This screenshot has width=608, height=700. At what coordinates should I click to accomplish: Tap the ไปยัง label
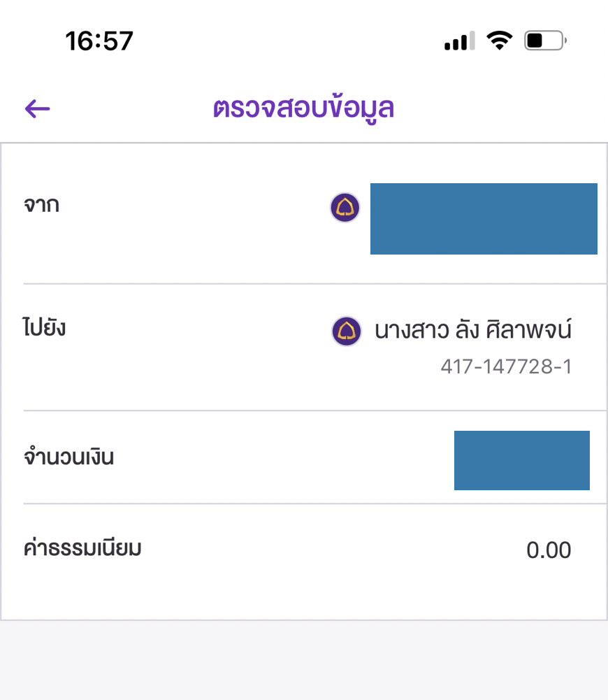[x=44, y=328]
